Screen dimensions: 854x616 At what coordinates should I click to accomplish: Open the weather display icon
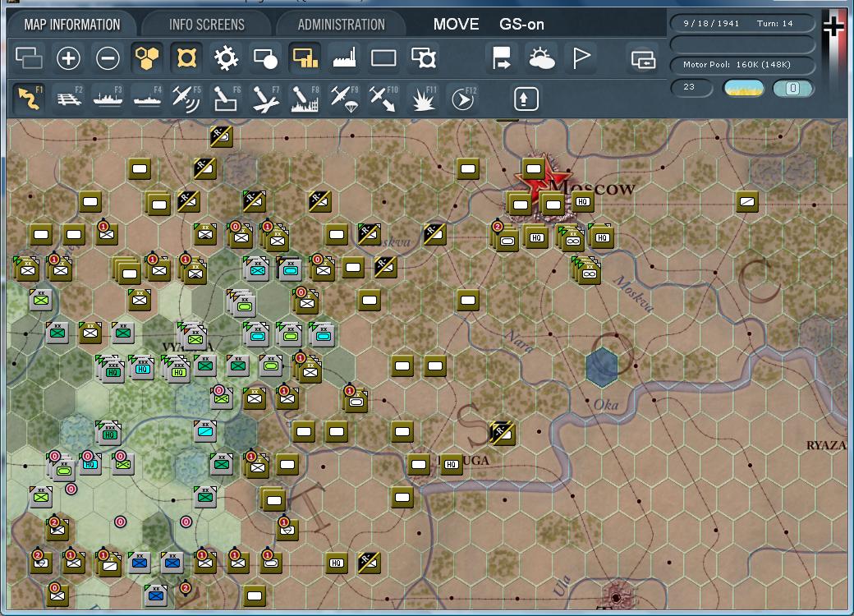tap(541, 59)
